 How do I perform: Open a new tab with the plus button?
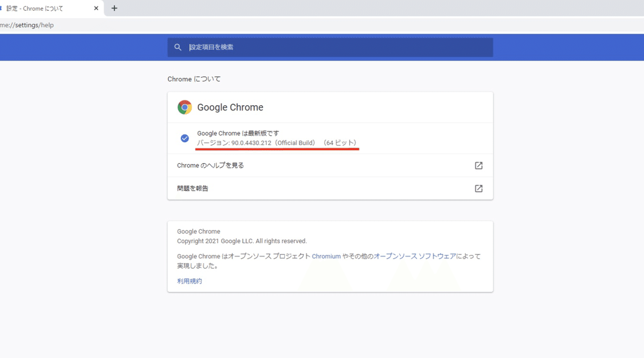(114, 8)
